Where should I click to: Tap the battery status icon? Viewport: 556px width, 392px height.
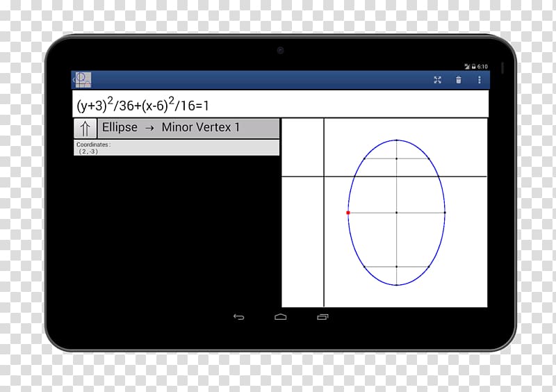pyautogui.click(x=473, y=67)
